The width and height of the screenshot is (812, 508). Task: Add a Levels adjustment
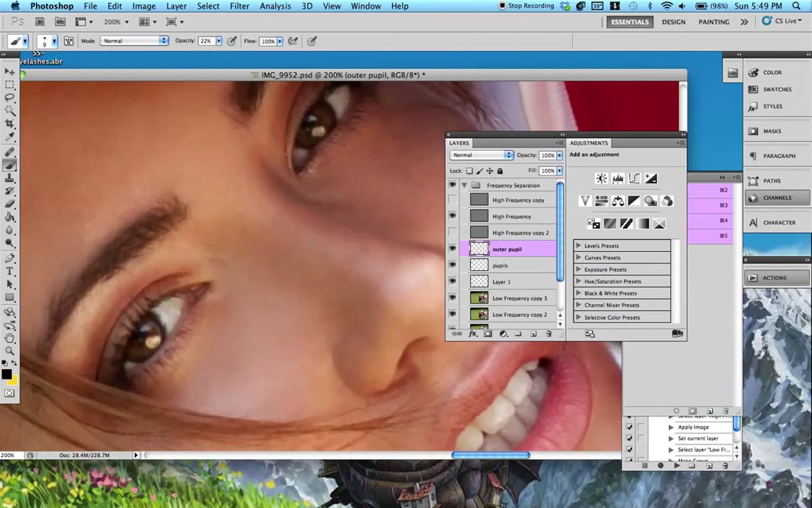618,179
